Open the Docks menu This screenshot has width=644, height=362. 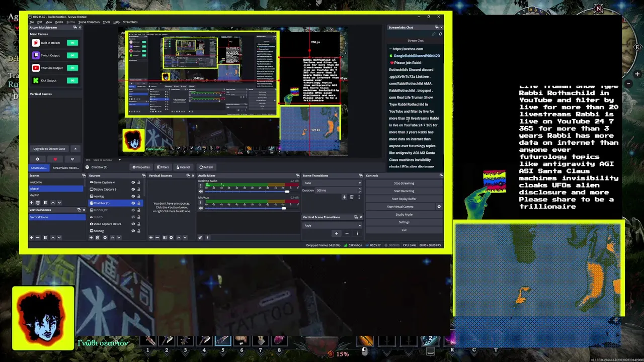59,22
